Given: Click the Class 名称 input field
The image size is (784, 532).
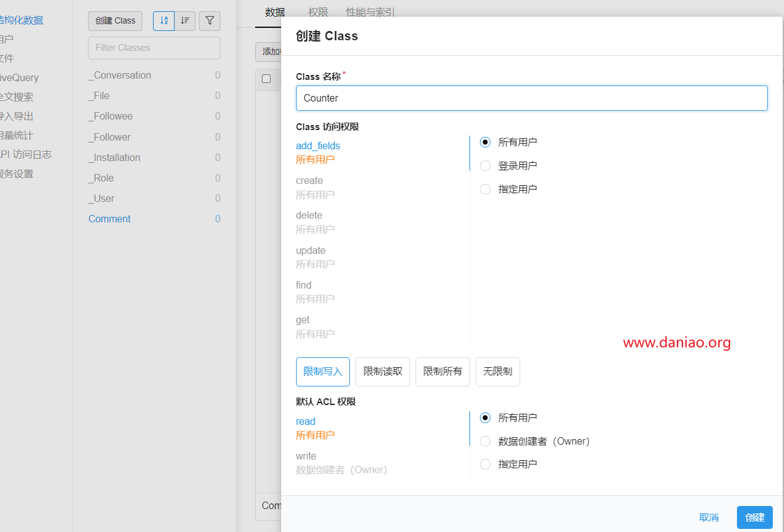Looking at the screenshot, I should [x=531, y=98].
